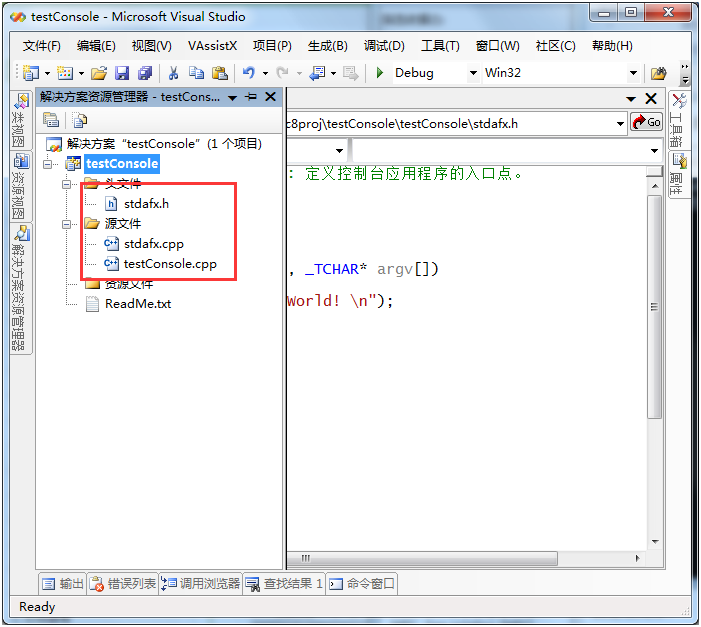This screenshot has height=627, width=701.
Task: Click the Navigate Backward toolbar icon
Action: coord(317,73)
